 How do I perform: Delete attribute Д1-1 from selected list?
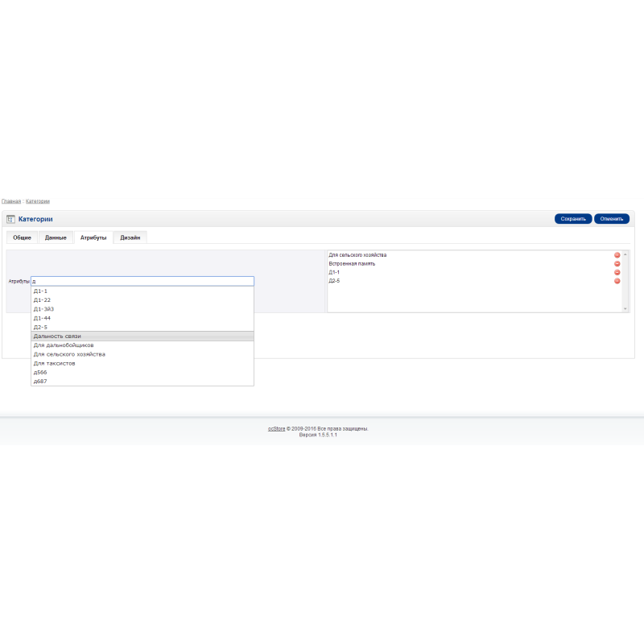(x=617, y=273)
